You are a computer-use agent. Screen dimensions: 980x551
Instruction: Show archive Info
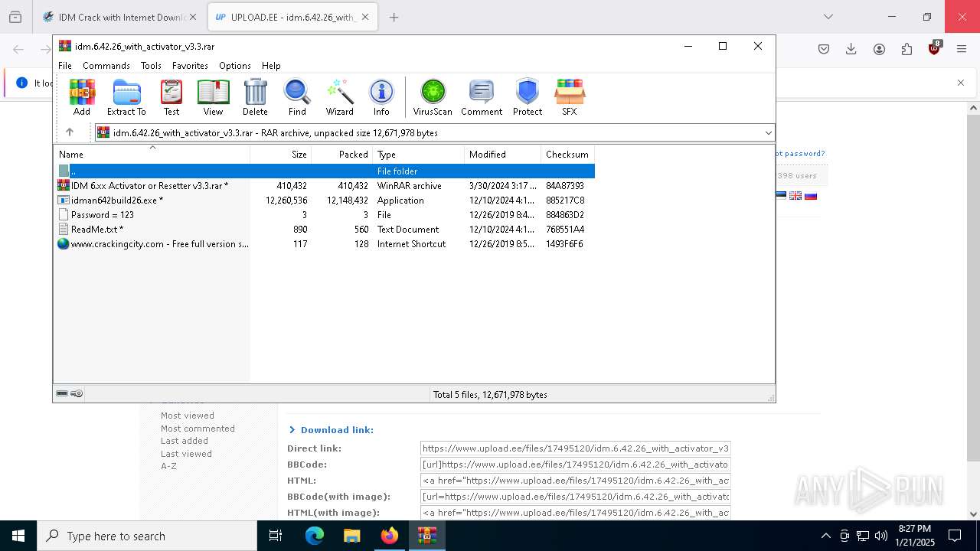point(381,97)
